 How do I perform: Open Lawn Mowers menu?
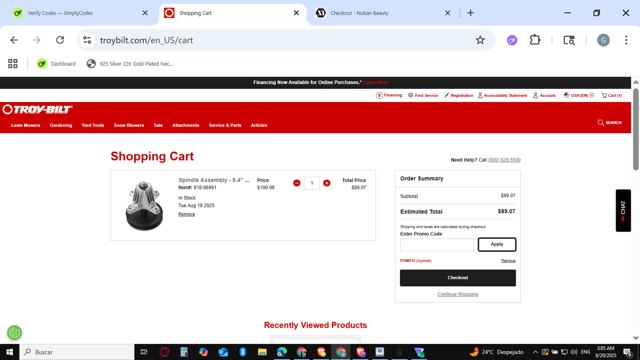pos(25,125)
